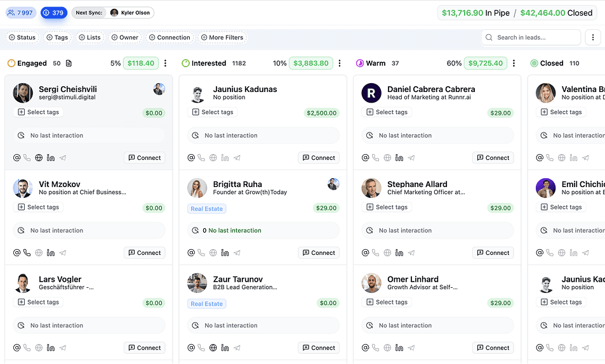Image resolution: width=605 pixels, height=364 pixels.
Task: Click the 379 credits badge
Action: click(x=53, y=13)
